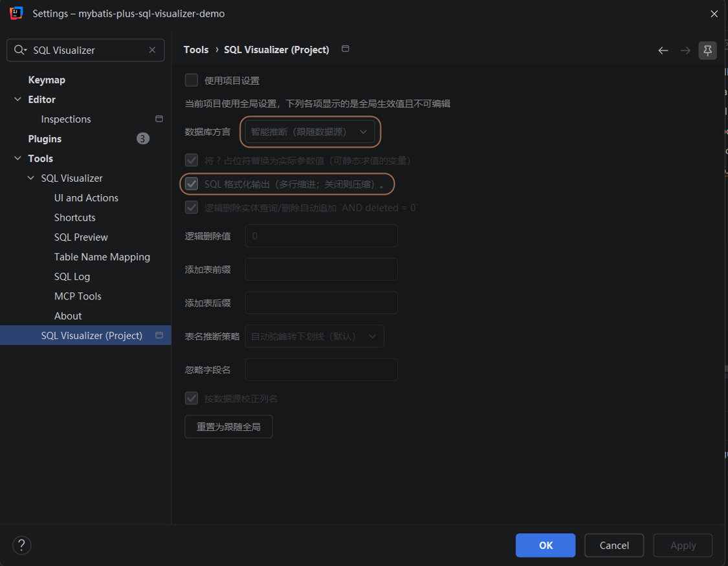
Task: Go back to previous settings page
Action: point(663,50)
